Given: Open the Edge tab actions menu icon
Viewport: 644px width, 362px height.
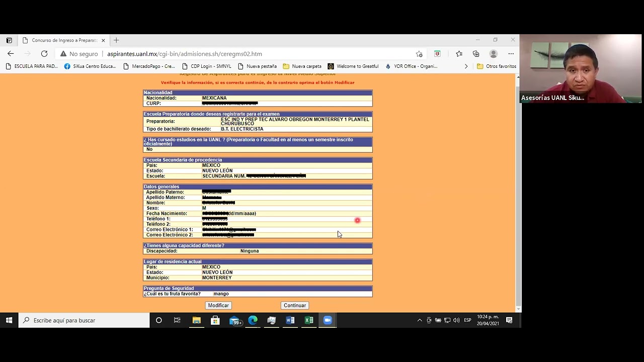Looking at the screenshot, I should point(9,40).
